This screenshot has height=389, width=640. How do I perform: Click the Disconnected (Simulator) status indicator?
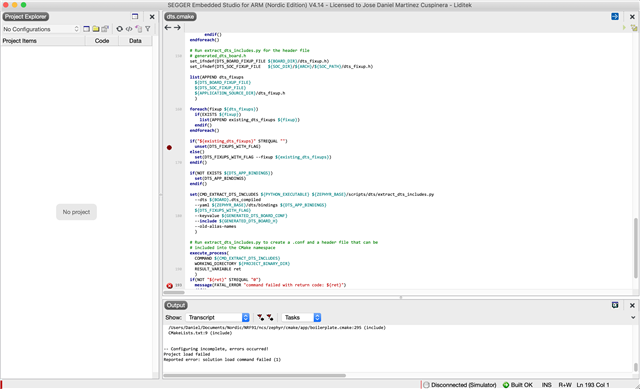click(460, 385)
